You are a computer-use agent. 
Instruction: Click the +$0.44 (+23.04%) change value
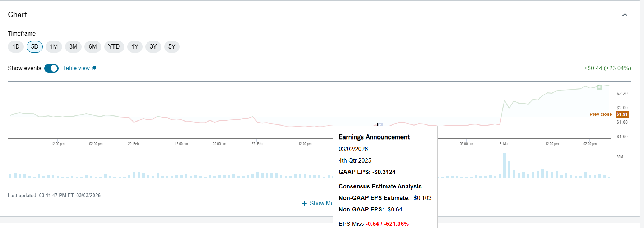click(607, 68)
